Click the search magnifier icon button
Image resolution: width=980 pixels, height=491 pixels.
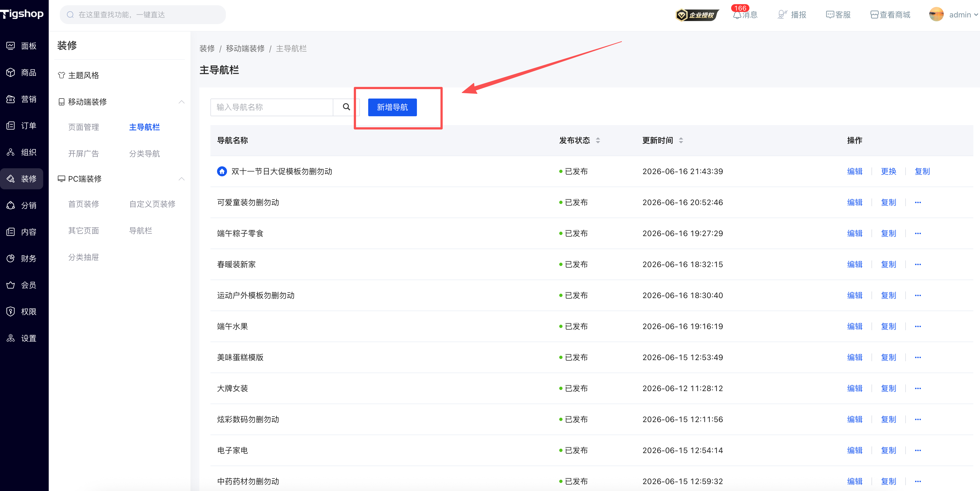tap(346, 107)
